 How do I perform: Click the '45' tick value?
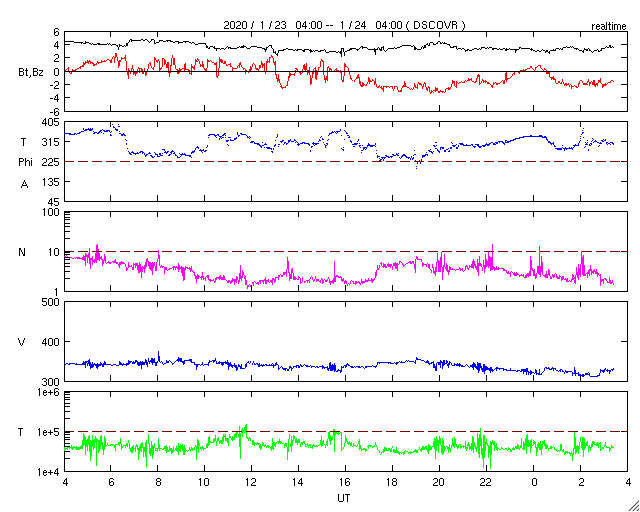tap(53, 202)
